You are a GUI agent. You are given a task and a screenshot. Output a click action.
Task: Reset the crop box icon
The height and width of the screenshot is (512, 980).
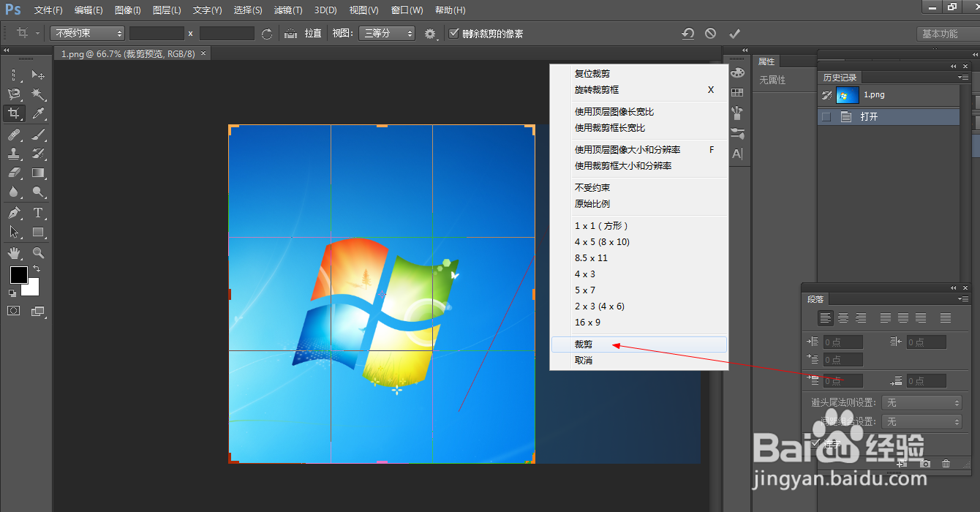coord(687,34)
